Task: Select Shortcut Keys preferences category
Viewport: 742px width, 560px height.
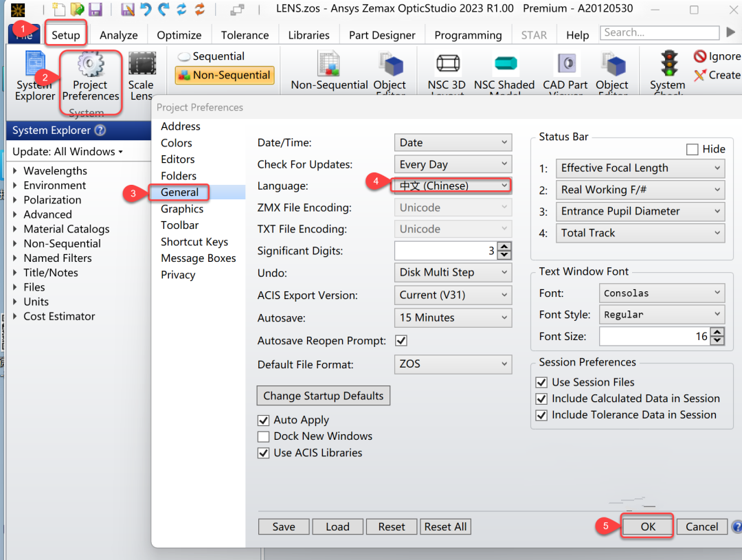Action: pyautogui.click(x=194, y=242)
